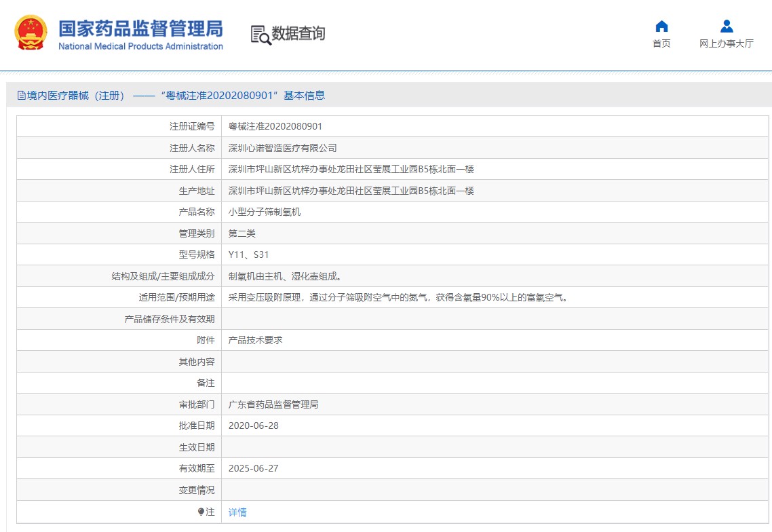Click the 批准日期 row label
The image size is (772, 532).
pos(197,425)
